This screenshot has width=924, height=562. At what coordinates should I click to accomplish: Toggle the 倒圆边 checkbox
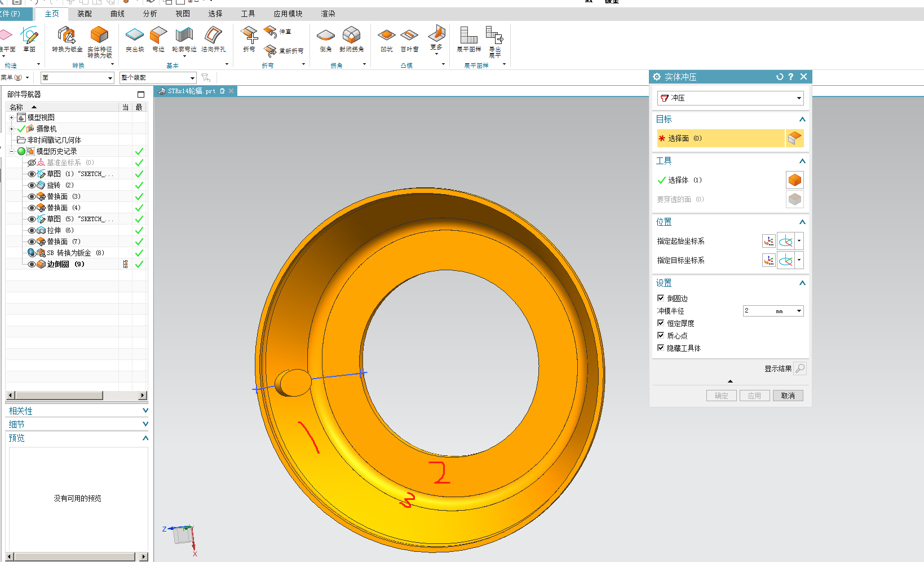pyautogui.click(x=661, y=298)
